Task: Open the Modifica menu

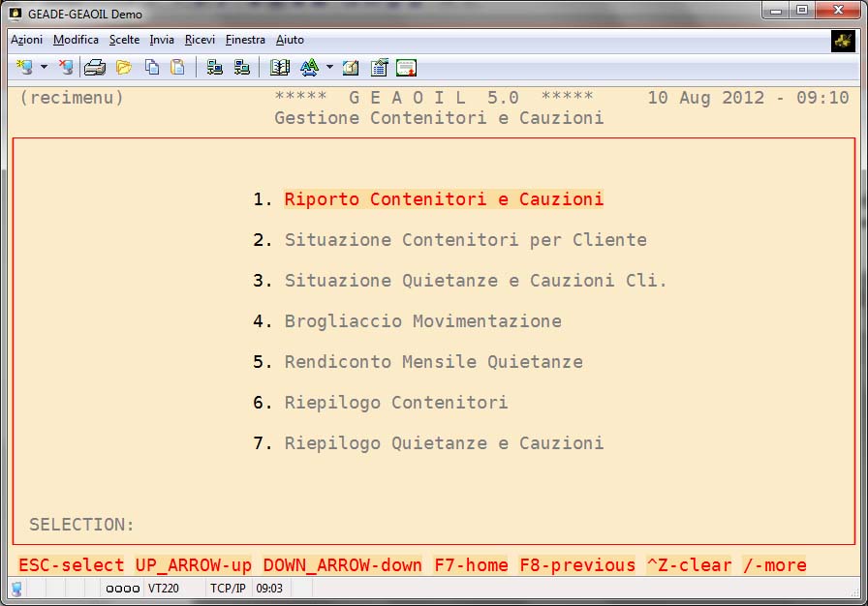Action: tap(76, 40)
